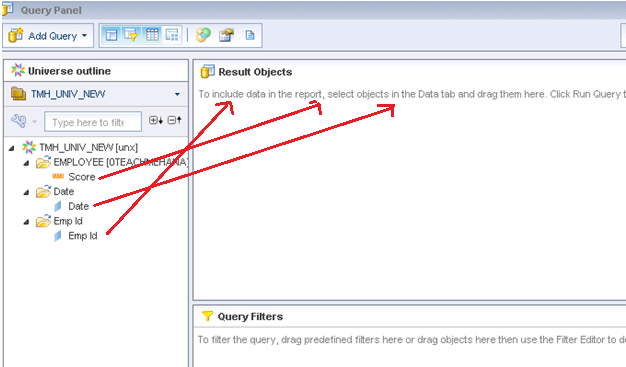
Task: Click the Query Filters header text
Action: coord(250,317)
